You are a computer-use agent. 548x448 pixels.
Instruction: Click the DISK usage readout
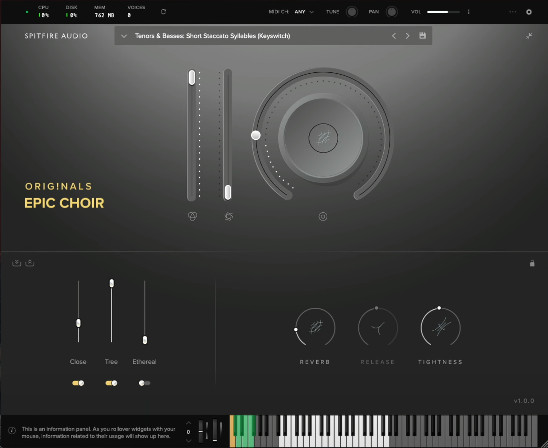point(71,12)
